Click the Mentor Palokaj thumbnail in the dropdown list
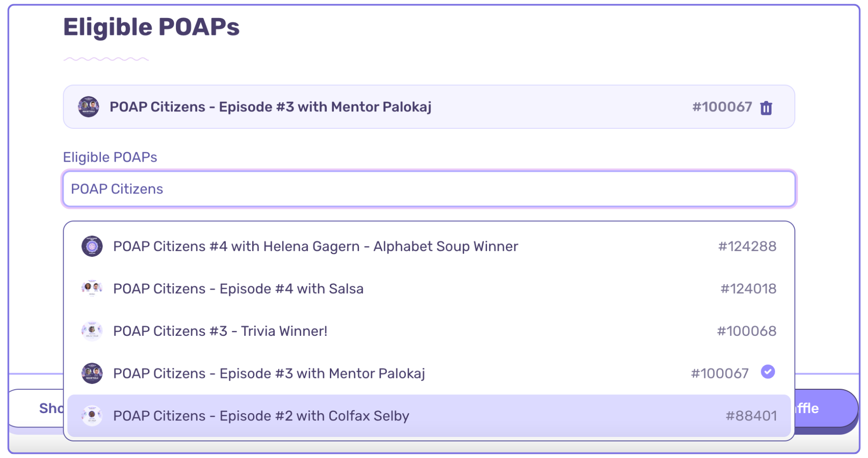The width and height of the screenshot is (868, 458). click(92, 373)
